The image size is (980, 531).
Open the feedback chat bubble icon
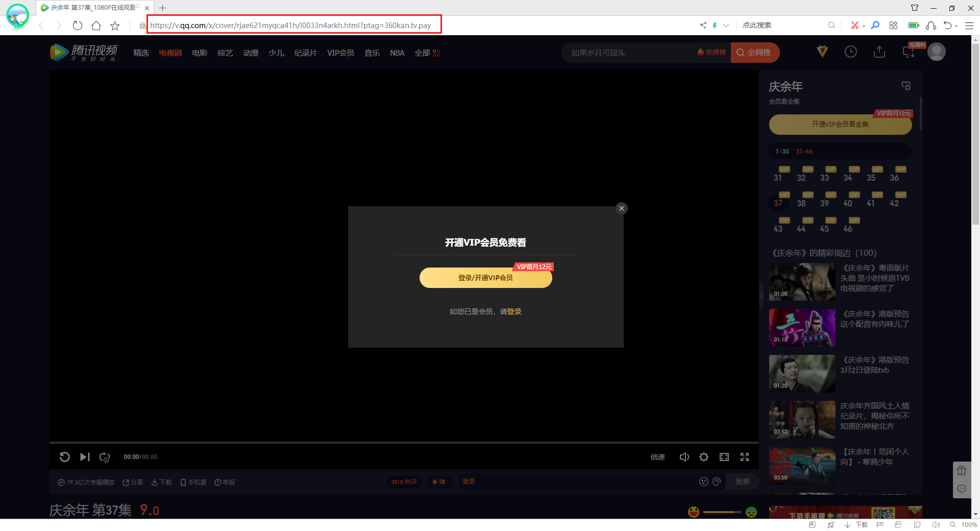click(x=962, y=489)
